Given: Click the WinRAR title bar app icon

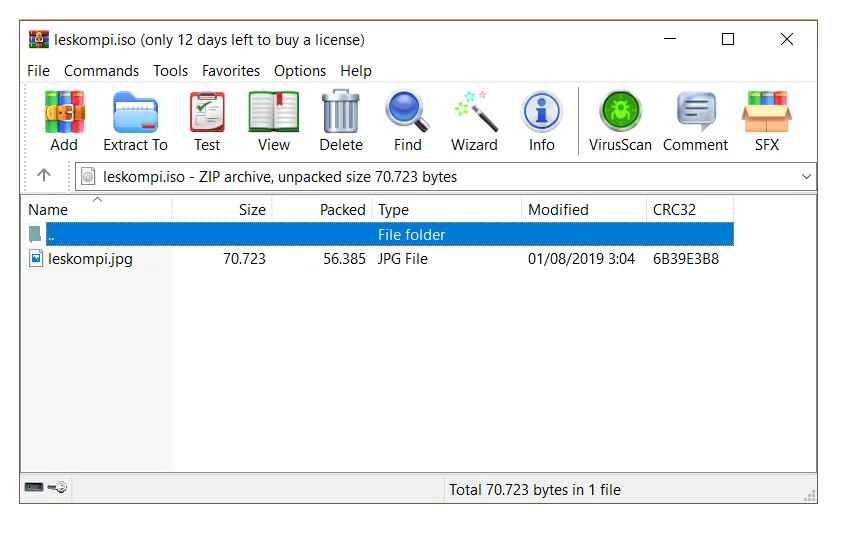Looking at the screenshot, I should 39,39.
